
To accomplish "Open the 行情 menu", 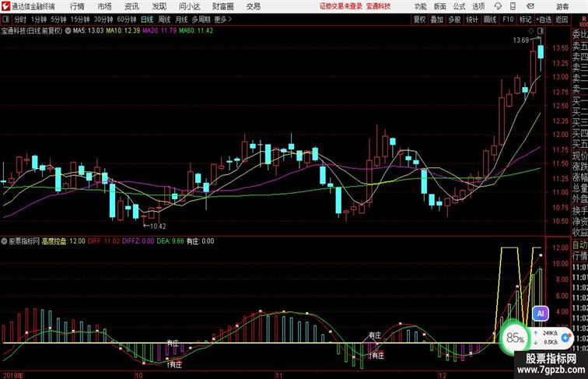I will point(77,6).
